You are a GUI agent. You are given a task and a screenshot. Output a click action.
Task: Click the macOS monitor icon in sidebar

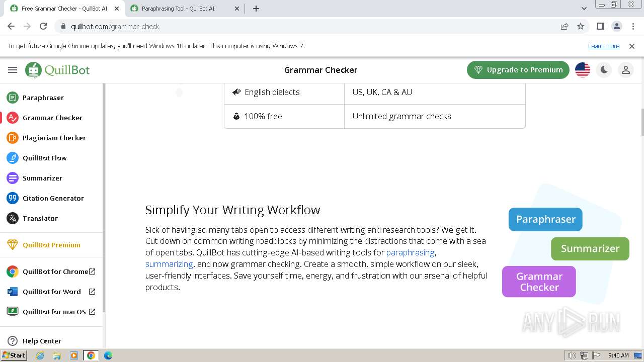point(13,312)
